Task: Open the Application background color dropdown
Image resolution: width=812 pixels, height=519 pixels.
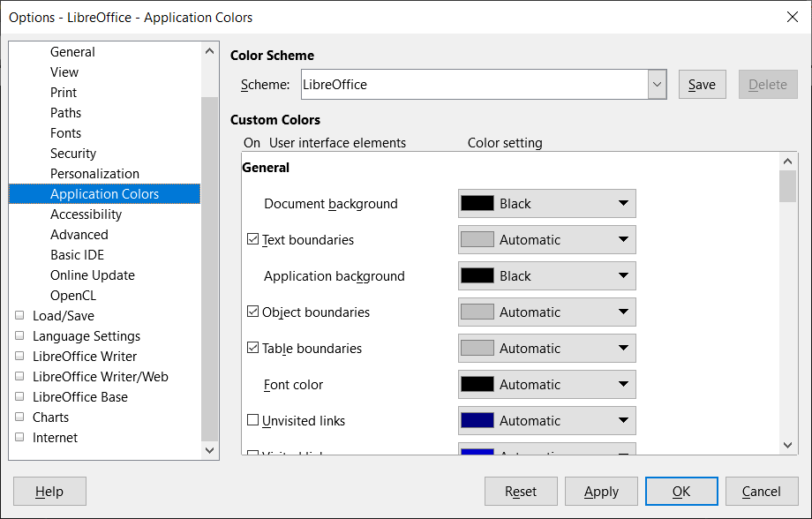Action: click(x=547, y=276)
